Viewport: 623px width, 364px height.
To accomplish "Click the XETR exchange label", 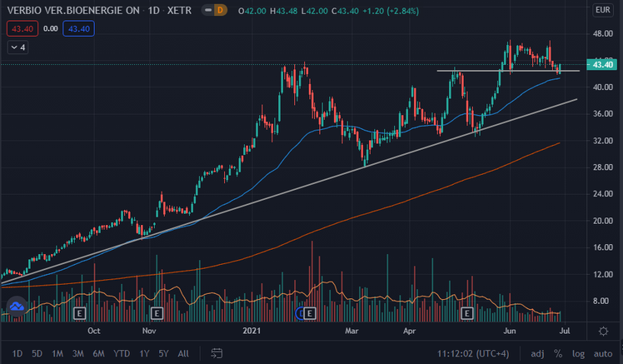I will point(179,11).
